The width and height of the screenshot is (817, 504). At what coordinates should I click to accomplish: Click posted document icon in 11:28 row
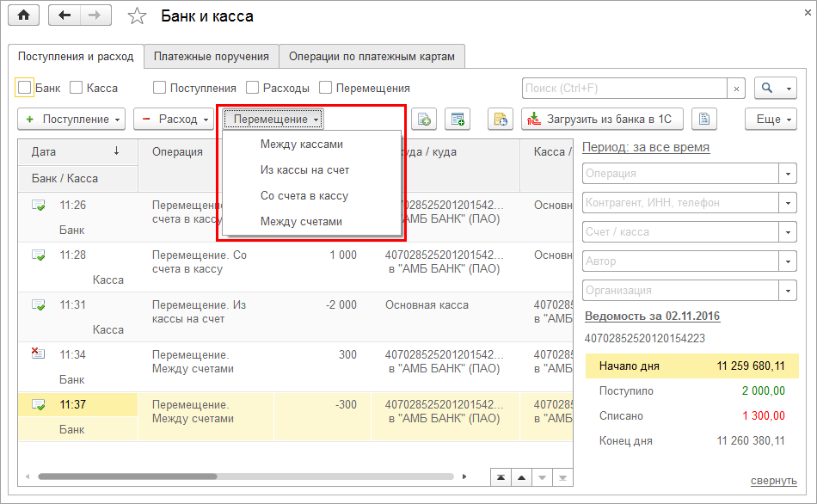39,255
